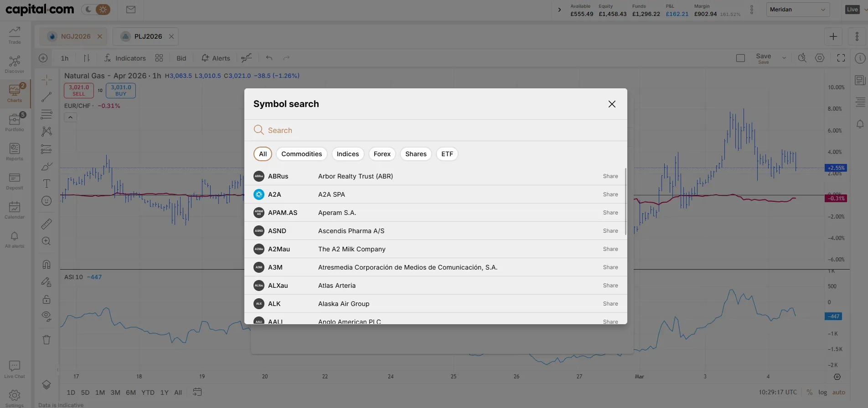Select the trend line drawing tool
This screenshot has width=868, height=408.
46,97
